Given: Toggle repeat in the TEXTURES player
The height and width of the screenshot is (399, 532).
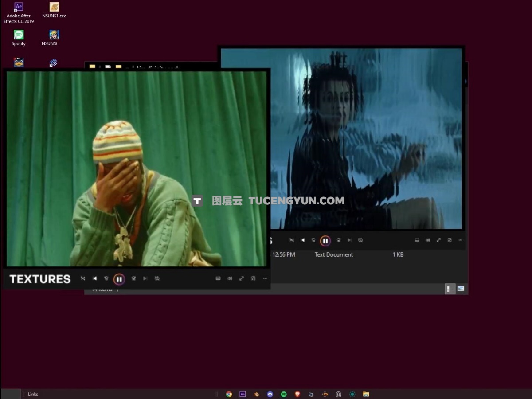Looking at the screenshot, I should [x=157, y=278].
